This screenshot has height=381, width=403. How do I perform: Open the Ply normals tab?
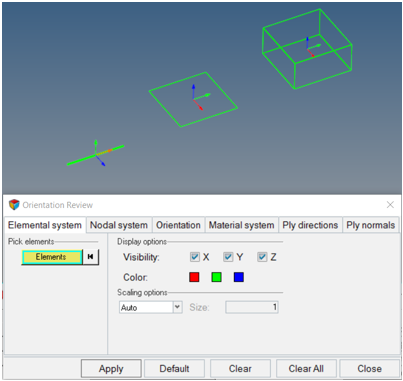(x=370, y=225)
